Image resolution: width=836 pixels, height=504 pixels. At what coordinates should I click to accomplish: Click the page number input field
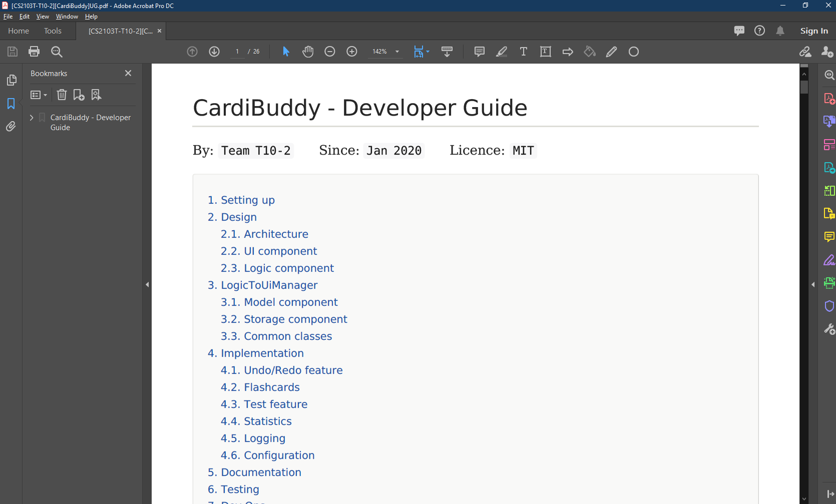click(x=237, y=52)
